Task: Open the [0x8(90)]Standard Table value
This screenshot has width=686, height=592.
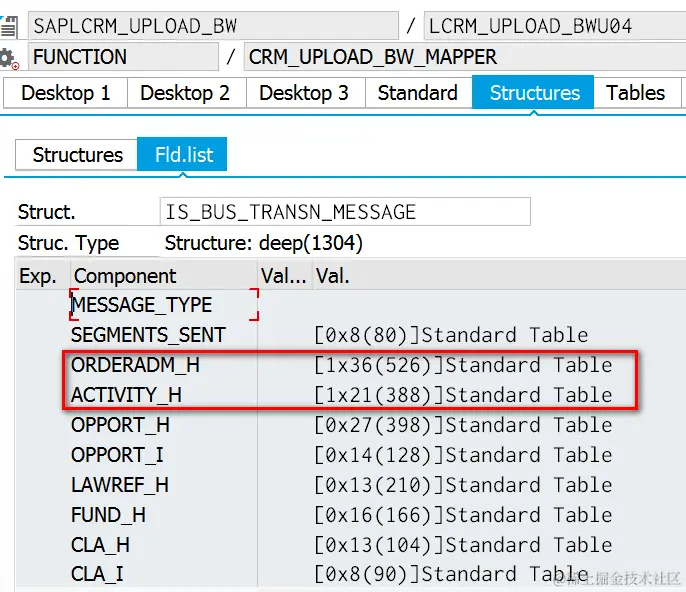Action: tap(451, 574)
